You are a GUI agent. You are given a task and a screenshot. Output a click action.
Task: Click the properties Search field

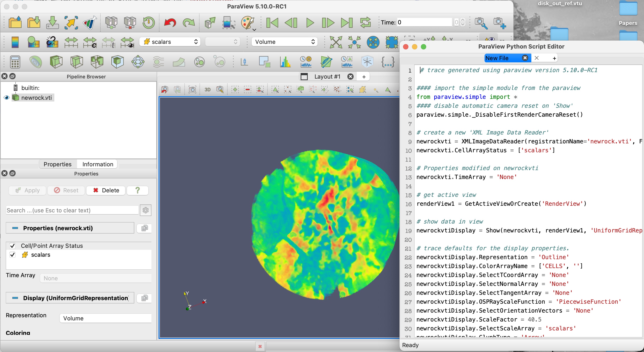point(72,210)
